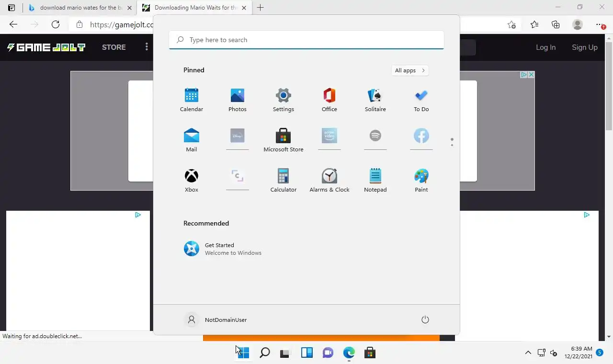Click the power button in Start menu
This screenshot has width=613, height=364.
(x=425, y=319)
